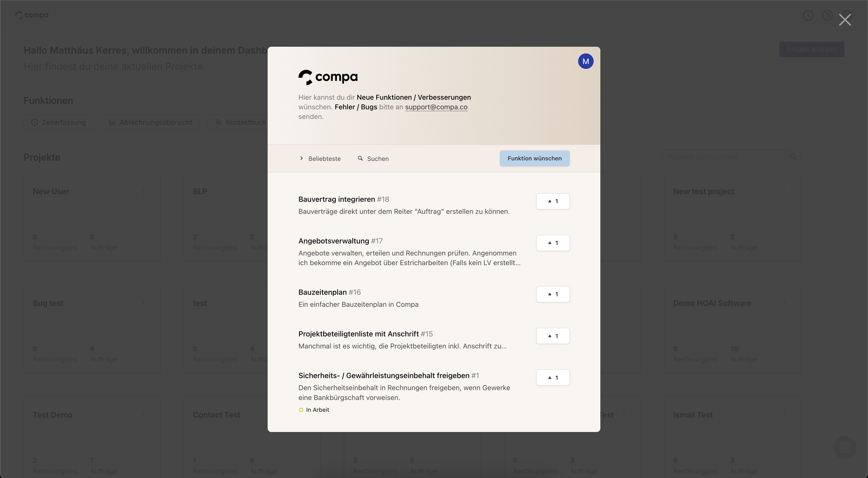Open Projektbeteiligtenliste mit Anschrift entry
This screenshot has height=478, width=868.
(x=359, y=334)
